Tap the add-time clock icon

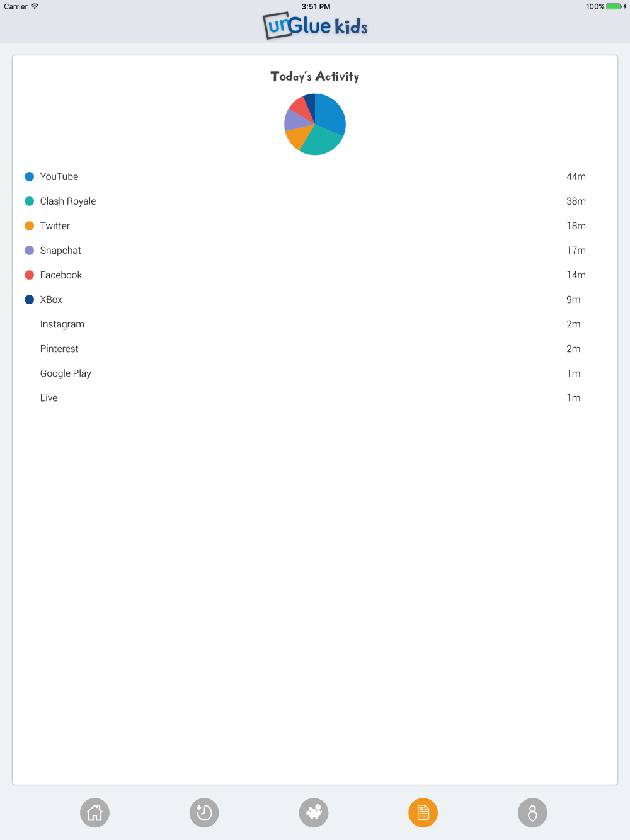(x=204, y=812)
